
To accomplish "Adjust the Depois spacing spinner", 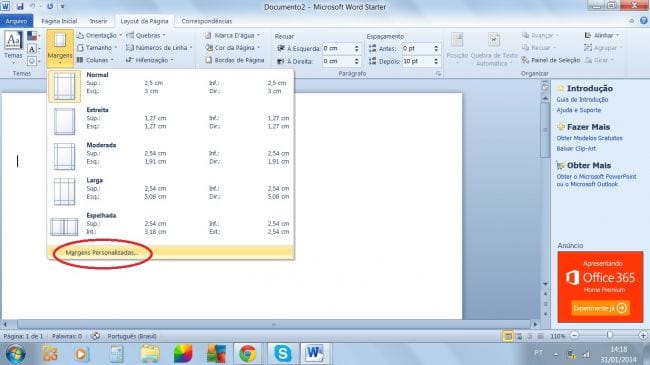I will click(436, 61).
